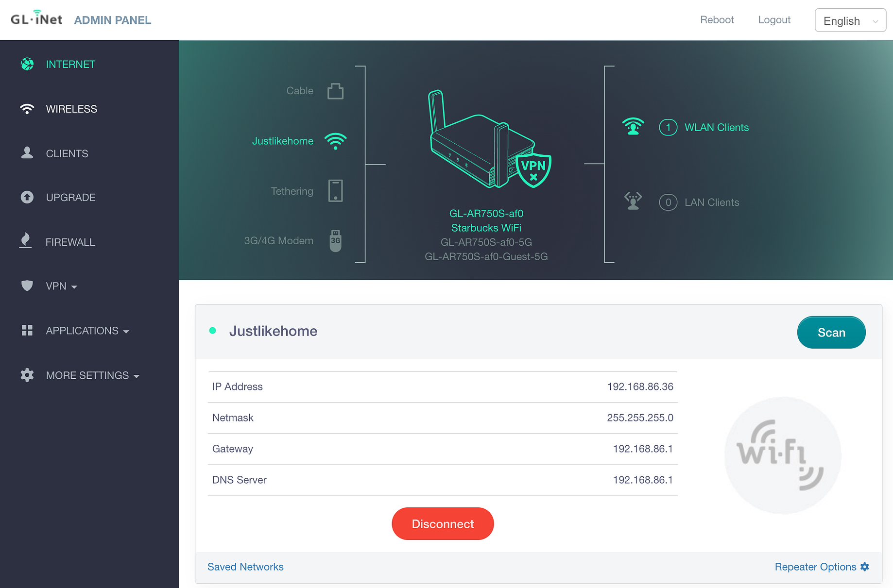893x588 pixels.
Task: Click the Justlikehome card heading
Action: pos(273,331)
